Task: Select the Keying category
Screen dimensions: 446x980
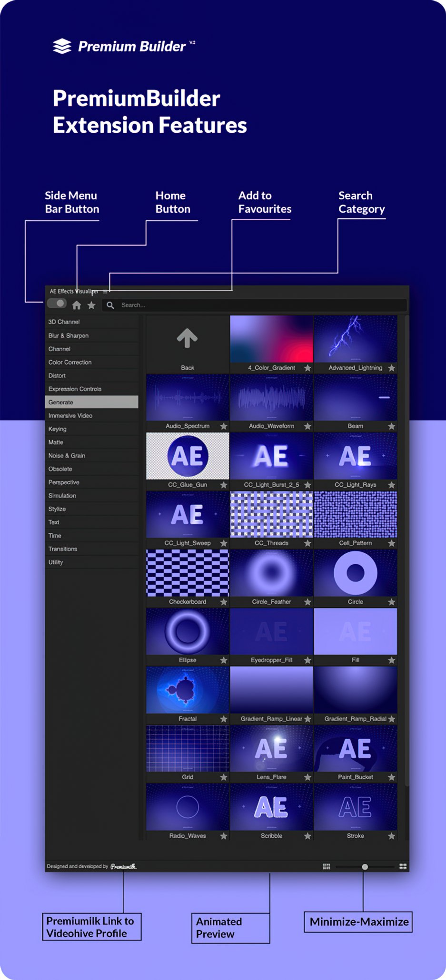Action: point(92,429)
